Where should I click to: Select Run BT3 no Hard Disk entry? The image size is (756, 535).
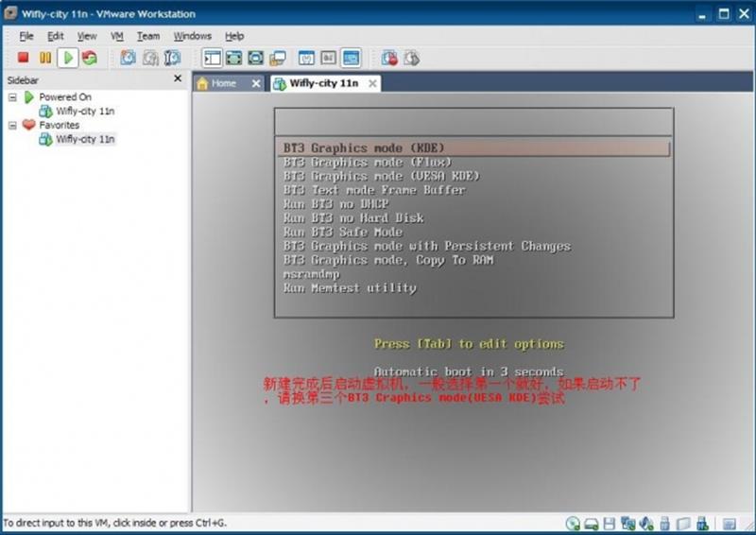[474, 218]
